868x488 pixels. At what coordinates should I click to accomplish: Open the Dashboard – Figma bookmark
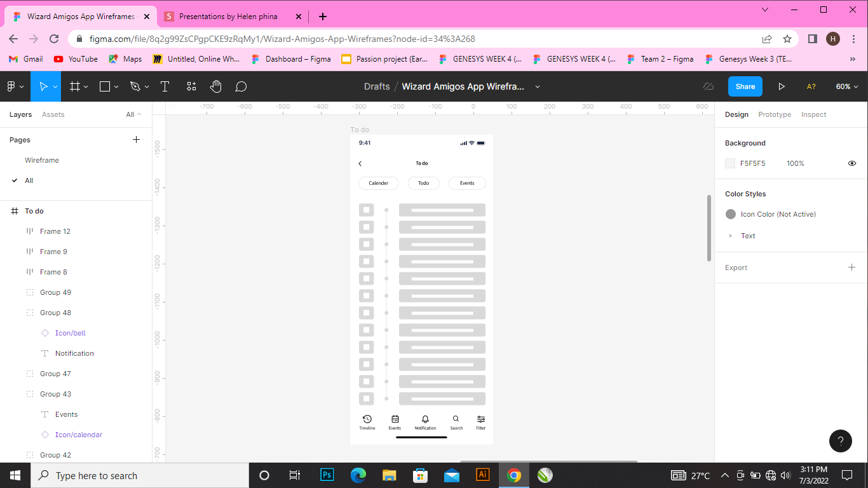(x=291, y=59)
